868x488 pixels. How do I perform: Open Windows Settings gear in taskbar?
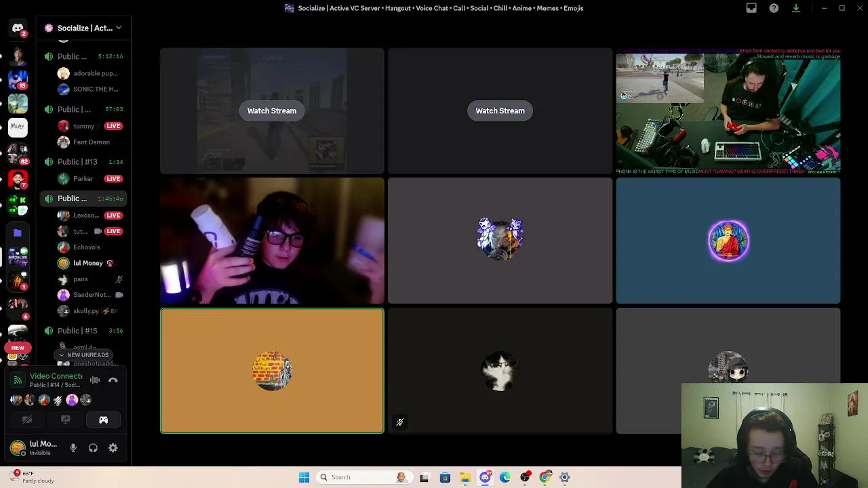point(565,477)
